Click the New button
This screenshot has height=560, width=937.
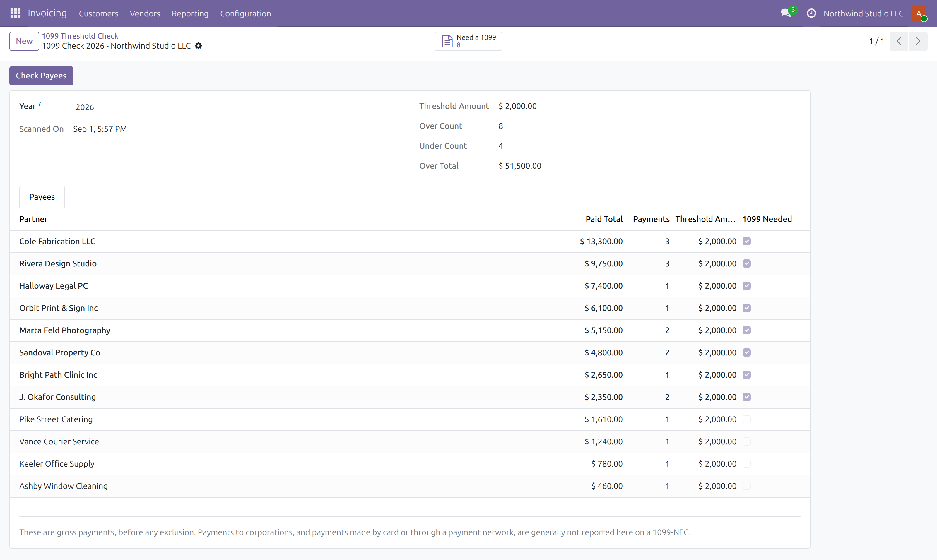click(x=24, y=41)
